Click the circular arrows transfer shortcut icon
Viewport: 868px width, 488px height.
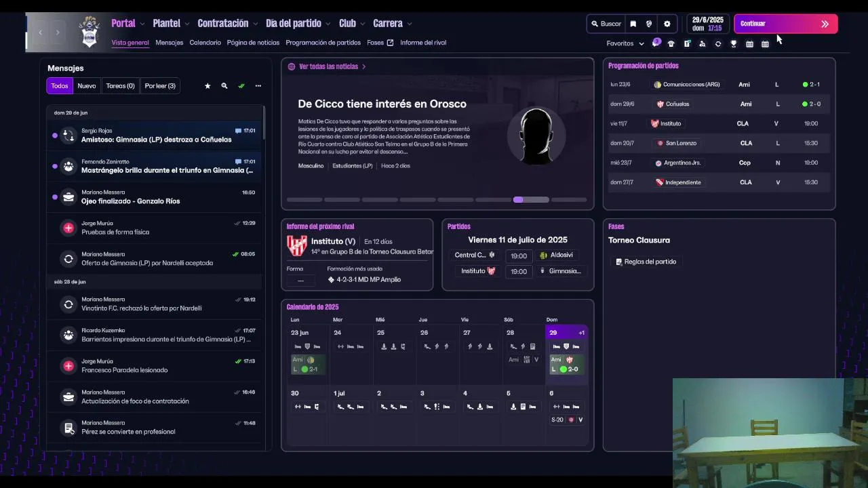coord(718,43)
